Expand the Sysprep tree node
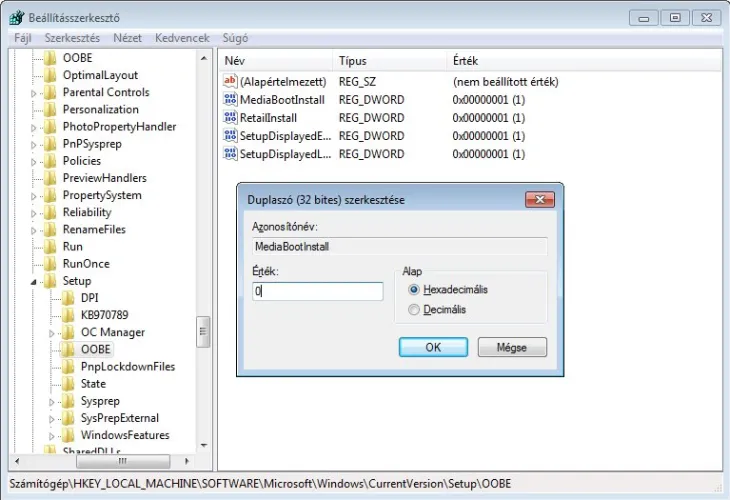 pyautogui.click(x=53, y=402)
